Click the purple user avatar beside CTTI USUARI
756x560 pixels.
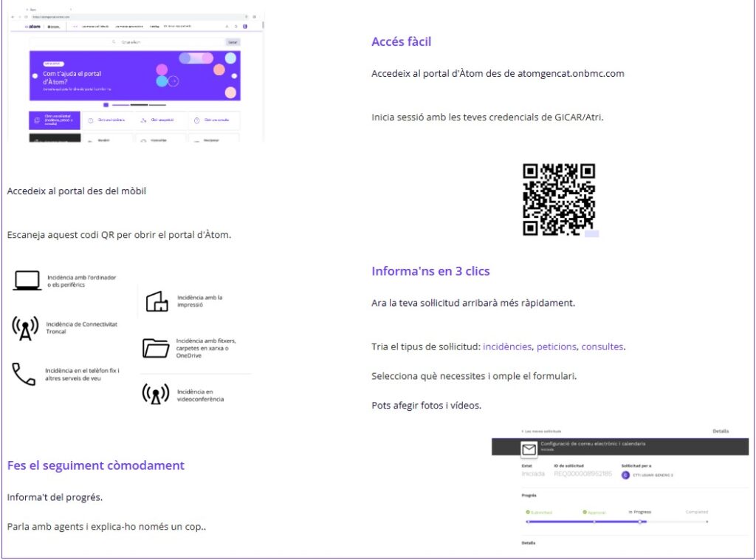pos(625,474)
